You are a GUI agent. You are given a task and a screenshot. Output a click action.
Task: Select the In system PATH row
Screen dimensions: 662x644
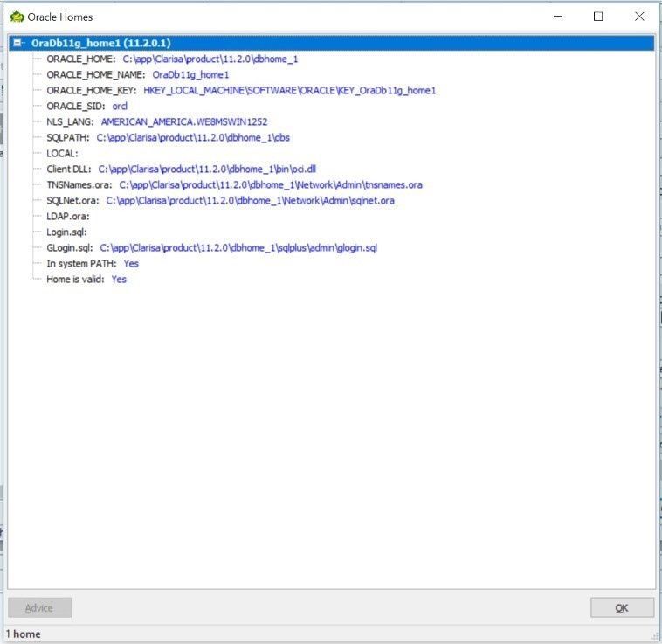(x=93, y=264)
